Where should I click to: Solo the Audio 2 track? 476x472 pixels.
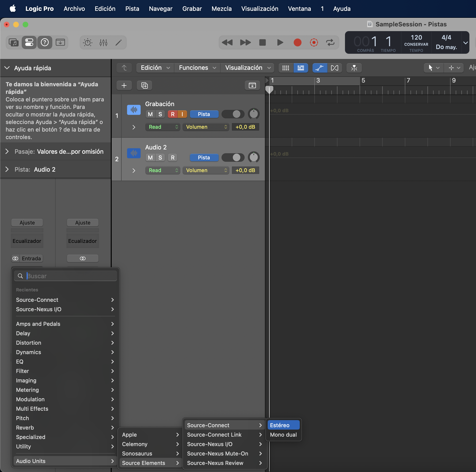(160, 157)
